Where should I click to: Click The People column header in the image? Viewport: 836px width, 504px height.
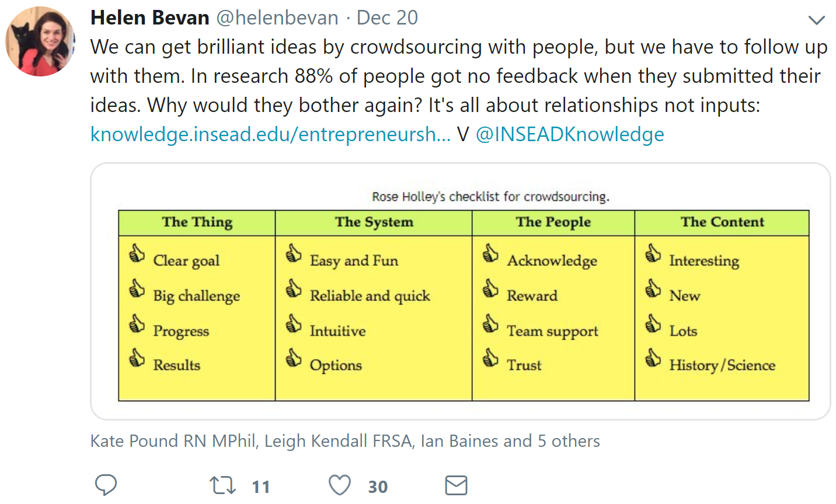(x=553, y=222)
